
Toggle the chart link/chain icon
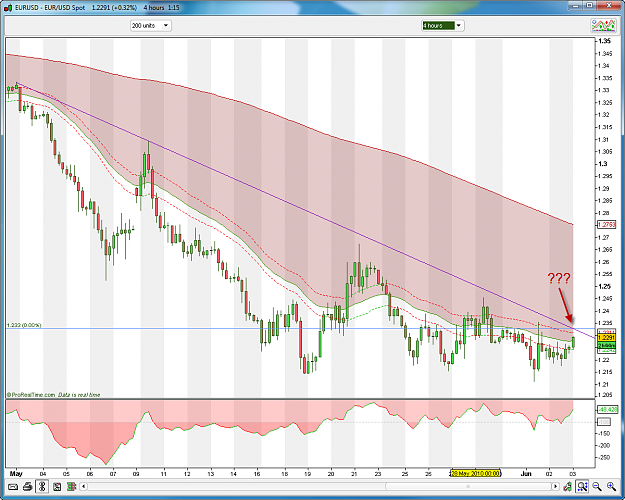point(42,487)
